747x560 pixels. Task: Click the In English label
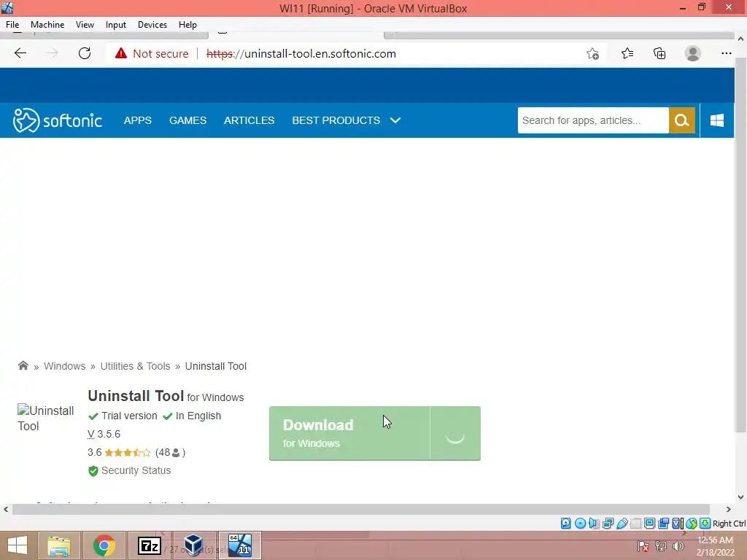coord(198,416)
